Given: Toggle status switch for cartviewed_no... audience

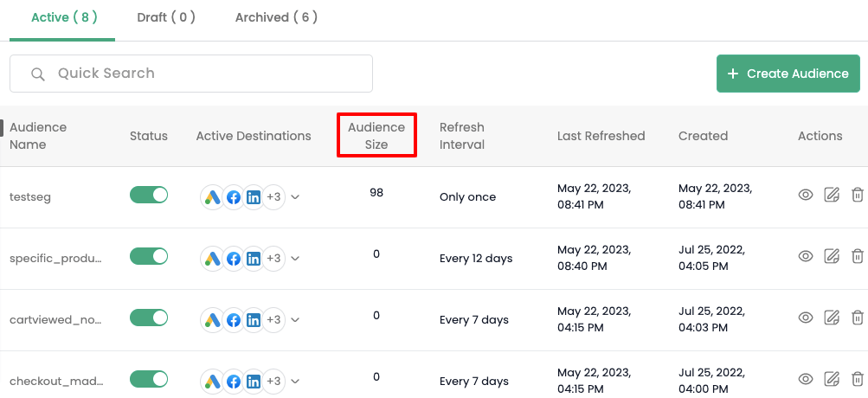Looking at the screenshot, I should pyautogui.click(x=149, y=318).
